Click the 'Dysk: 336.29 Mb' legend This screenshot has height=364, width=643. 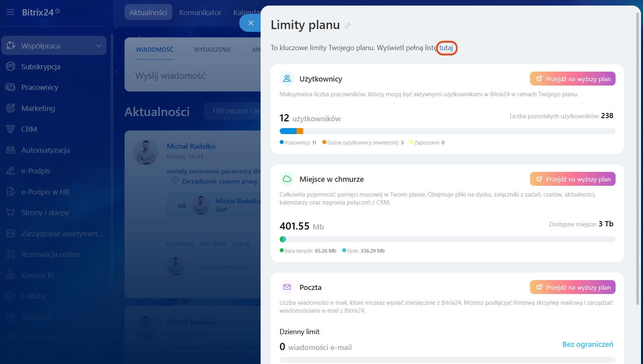click(363, 251)
